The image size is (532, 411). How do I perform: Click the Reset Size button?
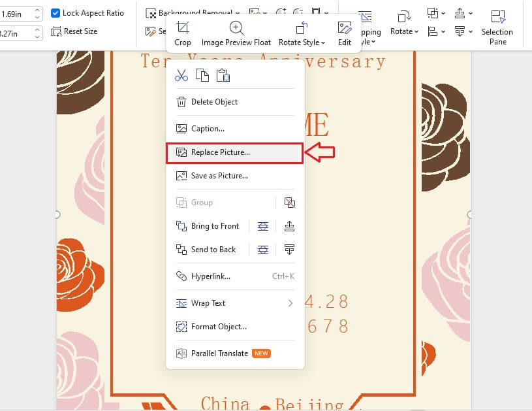[x=74, y=31]
